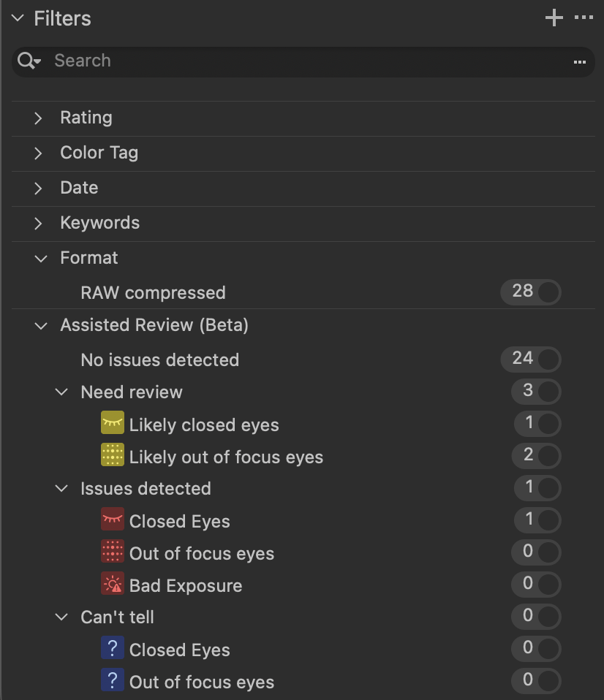Select the Bad Exposure label

pos(186,586)
